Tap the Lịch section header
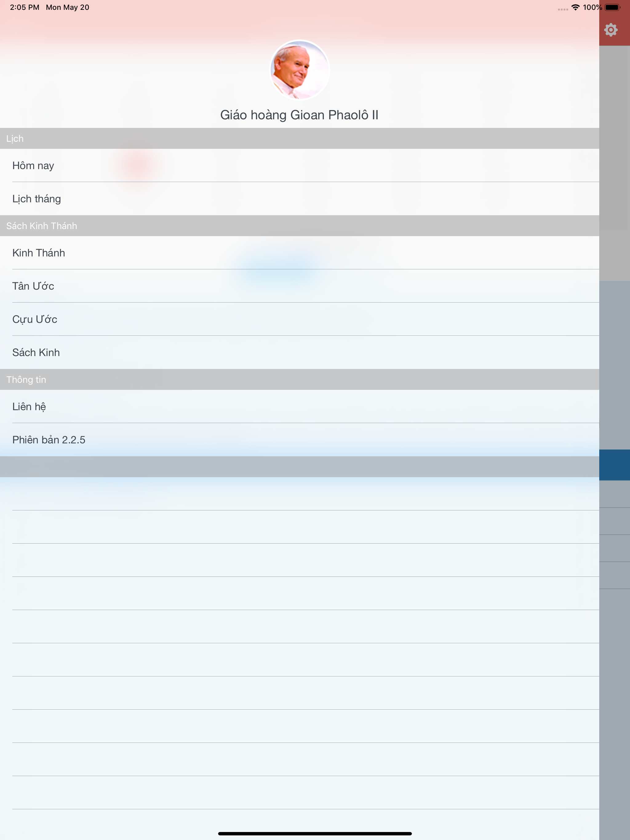This screenshot has height=840, width=630. (x=299, y=138)
